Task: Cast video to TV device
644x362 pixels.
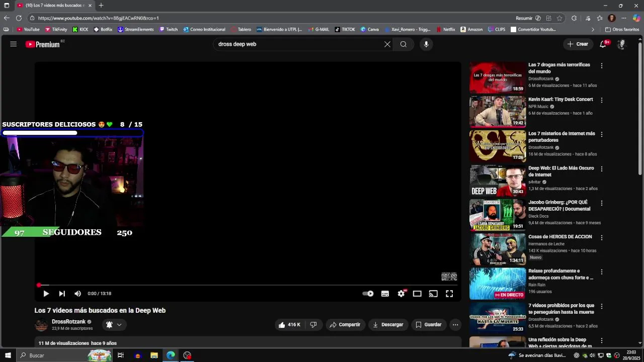Action: [x=433, y=294]
